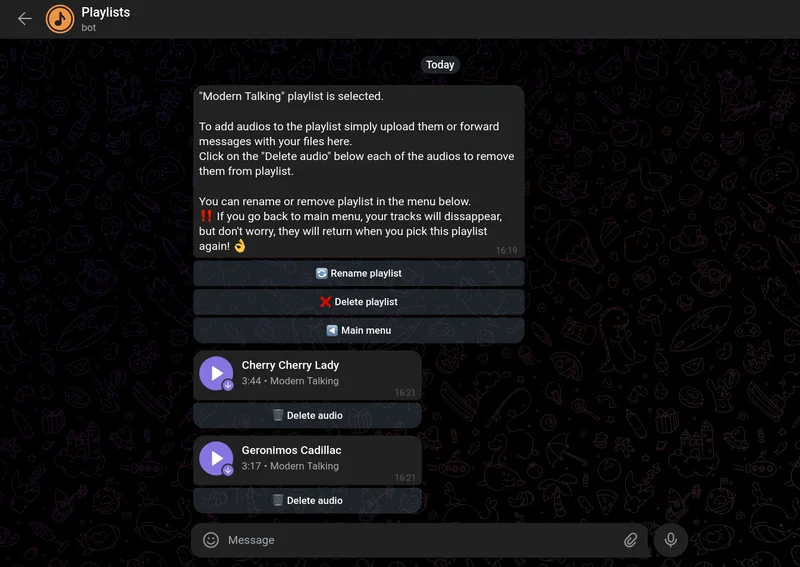The width and height of the screenshot is (800, 567).
Task: Open the Playlists bot avatar
Action: click(x=60, y=19)
